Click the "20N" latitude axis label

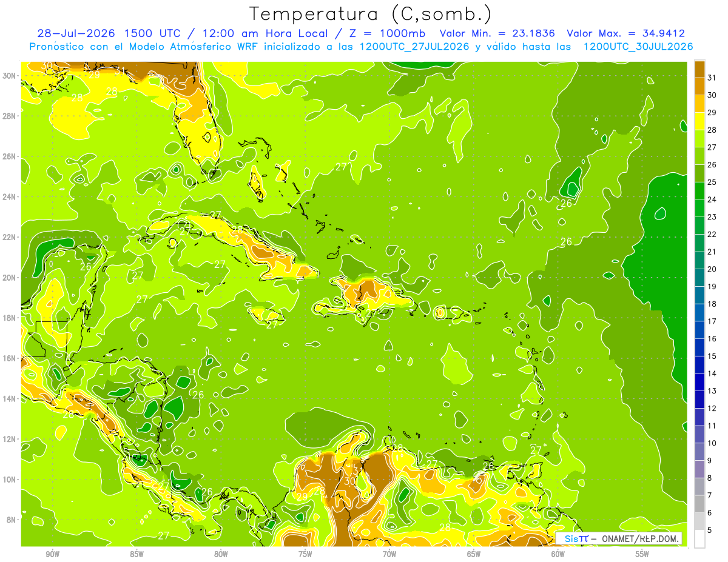click(9, 278)
